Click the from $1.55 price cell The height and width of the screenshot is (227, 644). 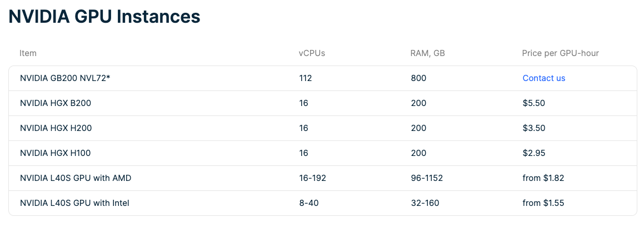point(543,203)
